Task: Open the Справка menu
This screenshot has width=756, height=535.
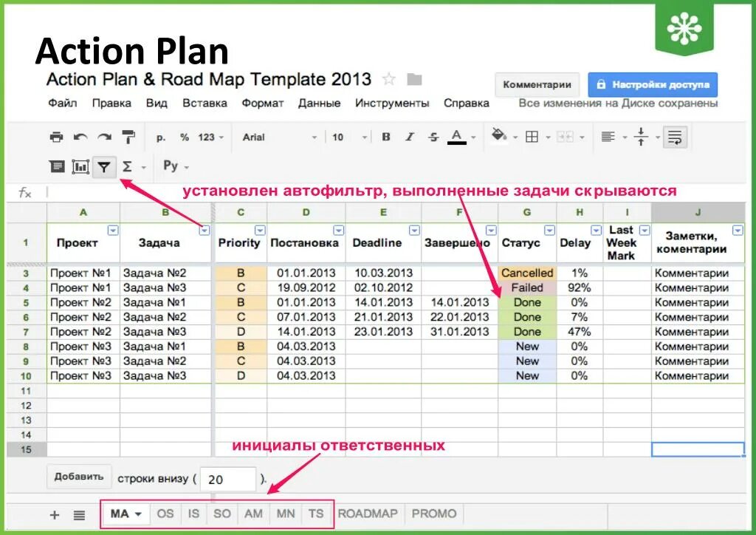Action: tap(467, 103)
